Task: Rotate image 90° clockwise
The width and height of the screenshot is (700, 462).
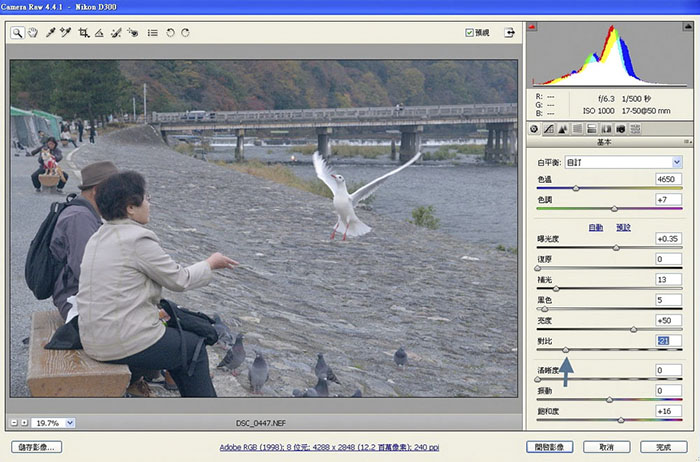Action: (x=185, y=33)
